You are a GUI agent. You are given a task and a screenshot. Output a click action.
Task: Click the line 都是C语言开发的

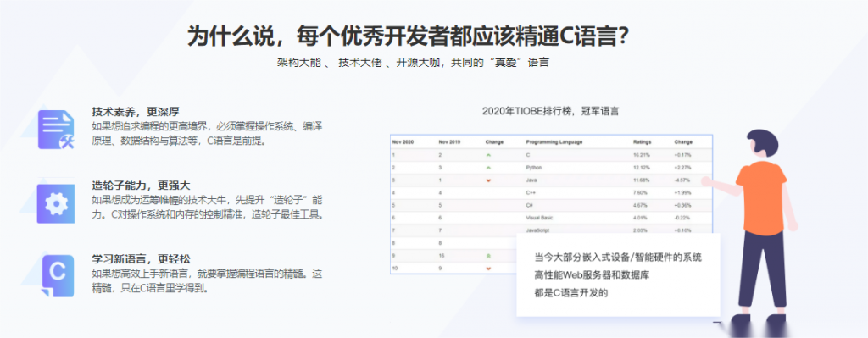pos(571,292)
